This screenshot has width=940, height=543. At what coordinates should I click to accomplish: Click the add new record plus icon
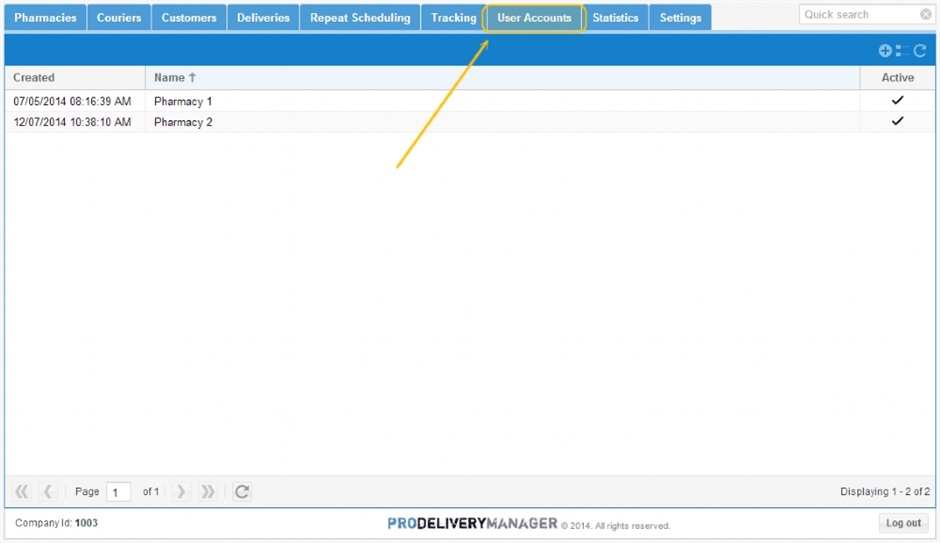click(x=885, y=51)
